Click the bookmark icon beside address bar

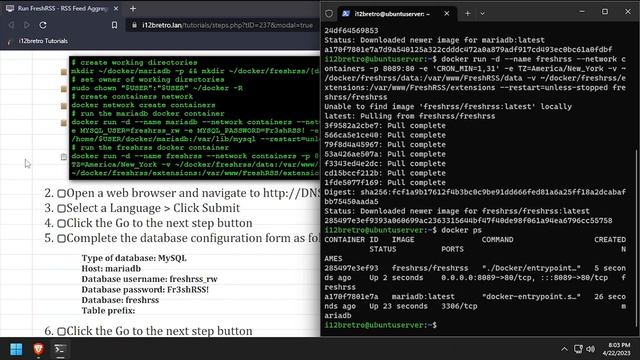point(114,25)
